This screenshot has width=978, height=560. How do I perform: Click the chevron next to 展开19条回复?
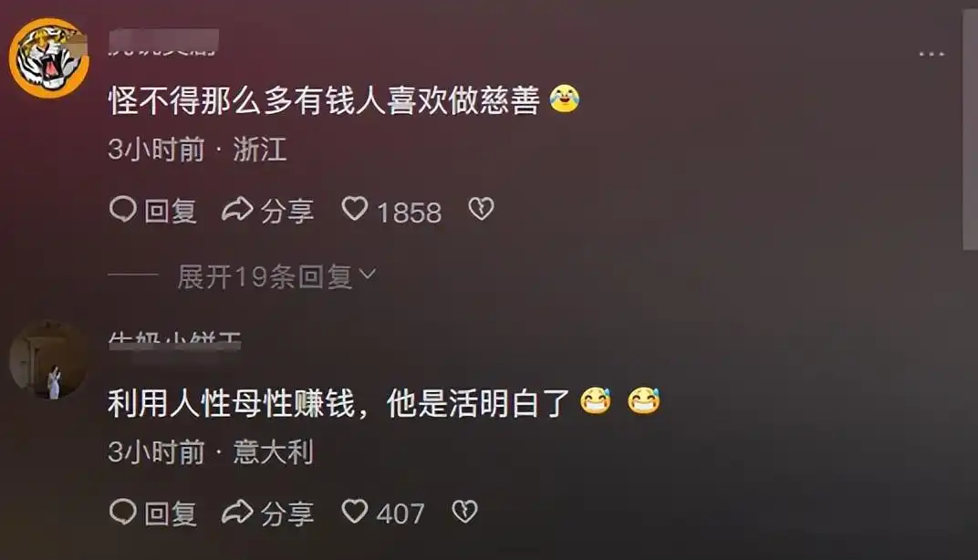point(368,274)
